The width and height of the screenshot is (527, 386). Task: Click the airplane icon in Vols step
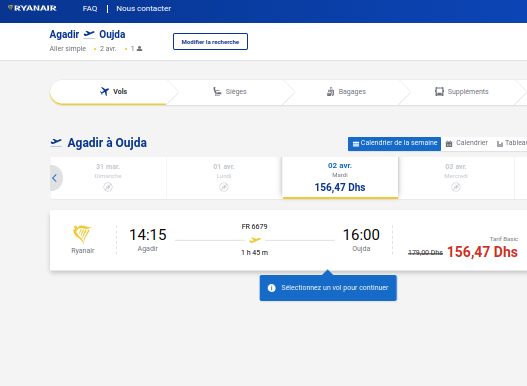pos(105,91)
